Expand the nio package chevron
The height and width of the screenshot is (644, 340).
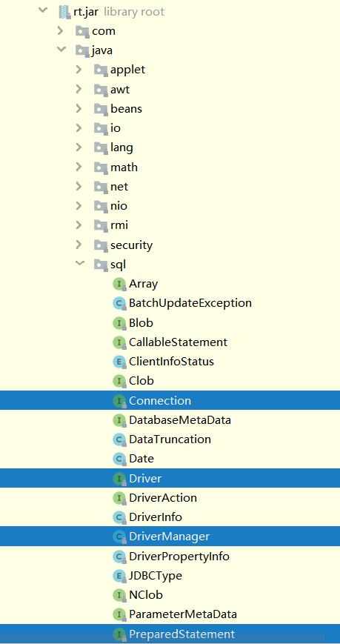[79, 205]
